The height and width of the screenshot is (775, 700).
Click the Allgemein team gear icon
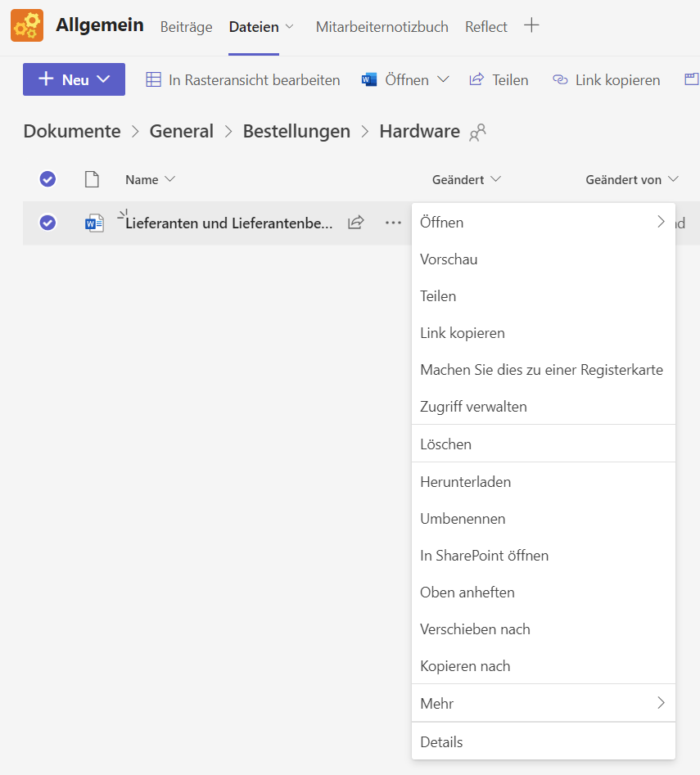(x=27, y=25)
